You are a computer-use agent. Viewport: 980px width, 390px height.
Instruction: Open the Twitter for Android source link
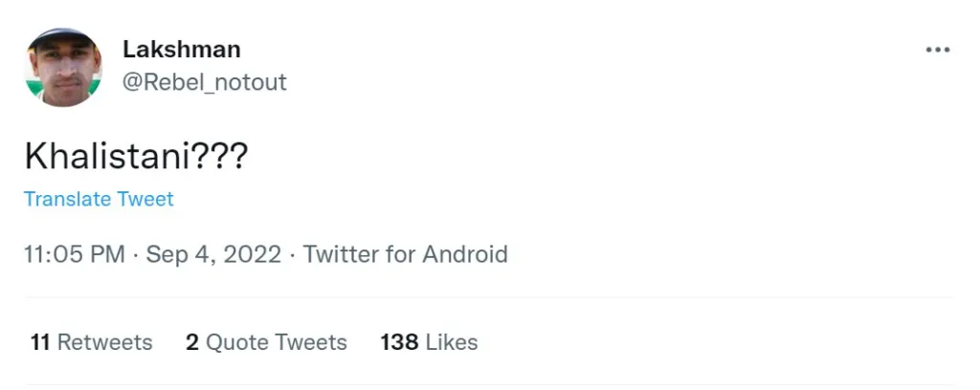[x=406, y=254]
